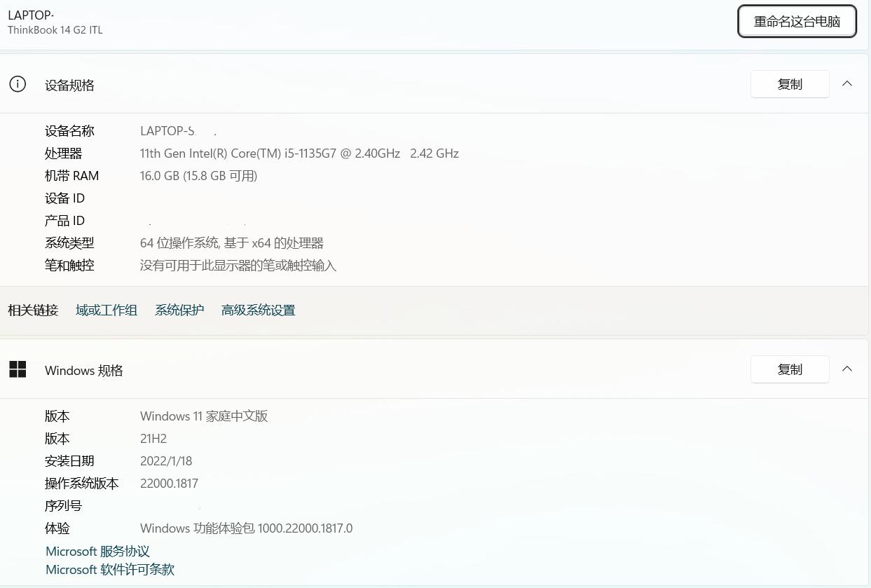This screenshot has height=588, width=871.
Task: Open the Microsoft 软件许可条款 link
Action: pyautogui.click(x=110, y=570)
